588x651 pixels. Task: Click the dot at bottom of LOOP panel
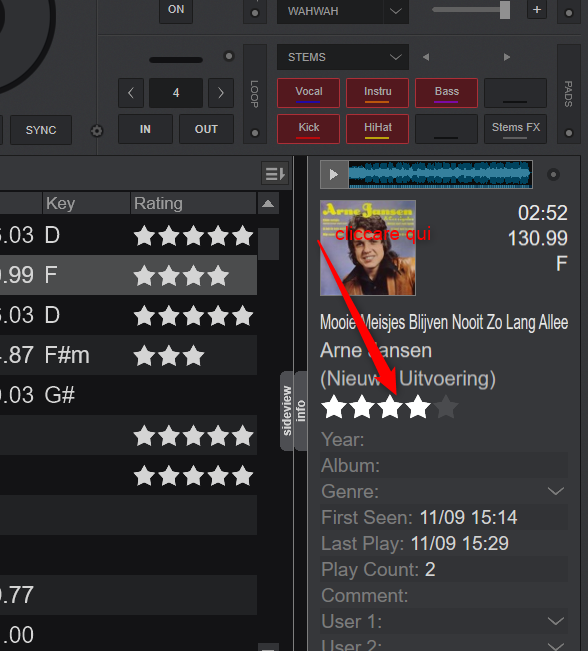[x=255, y=133]
